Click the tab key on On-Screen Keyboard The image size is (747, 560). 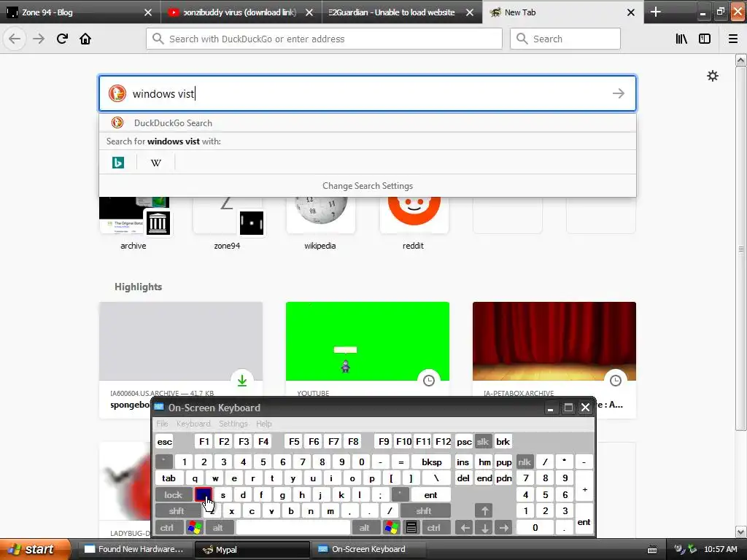pyautogui.click(x=169, y=478)
